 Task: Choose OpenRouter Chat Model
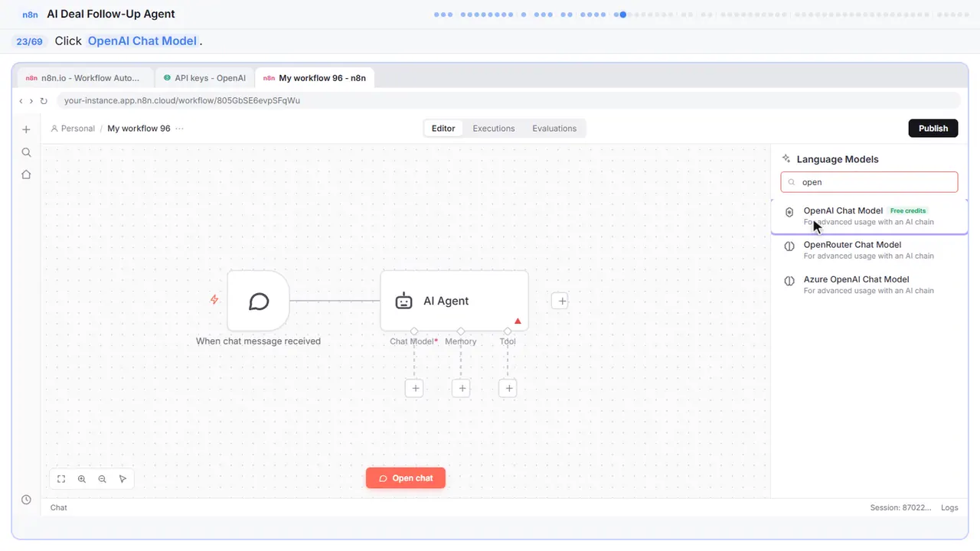coord(869,250)
